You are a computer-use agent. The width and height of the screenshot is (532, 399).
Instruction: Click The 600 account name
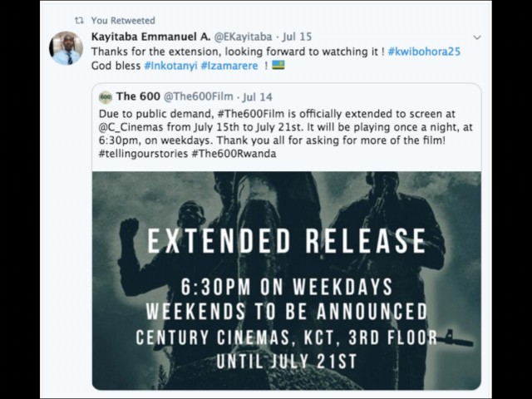[x=138, y=96]
